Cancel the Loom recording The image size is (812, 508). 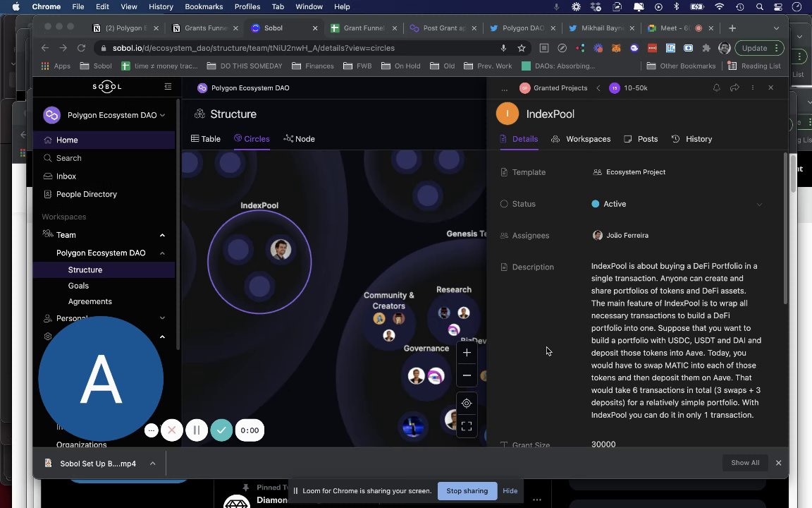coord(172,430)
